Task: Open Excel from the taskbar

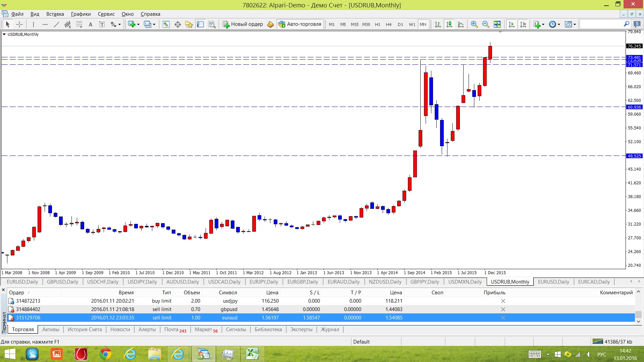Action: coord(252,354)
